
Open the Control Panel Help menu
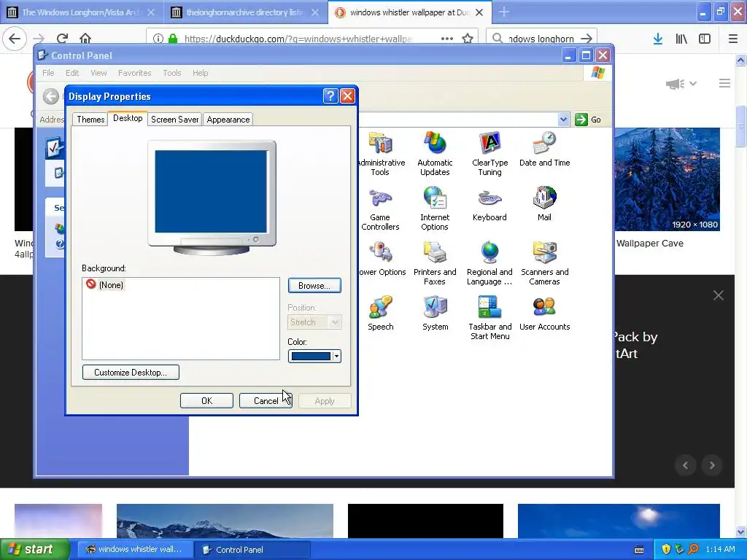(x=200, y=73)
